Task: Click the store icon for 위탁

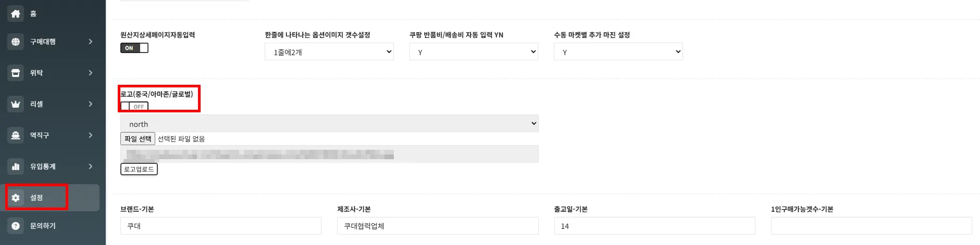Action: [16, 73]
